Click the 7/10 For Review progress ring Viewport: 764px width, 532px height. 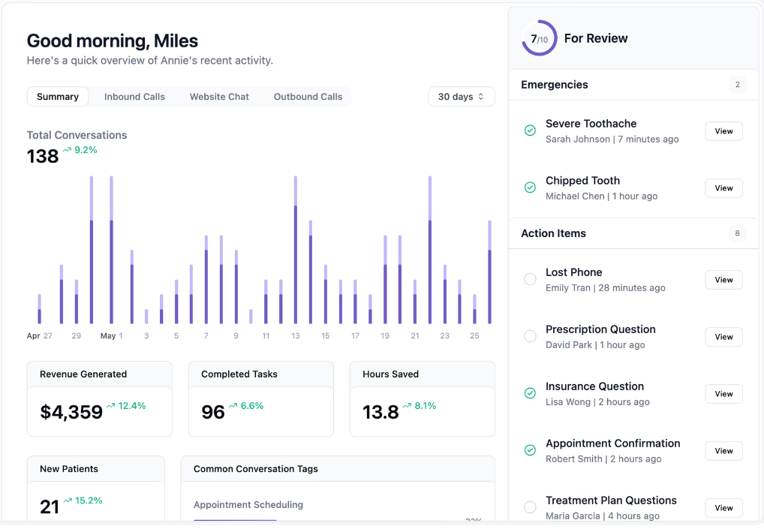tap(539, 38)
